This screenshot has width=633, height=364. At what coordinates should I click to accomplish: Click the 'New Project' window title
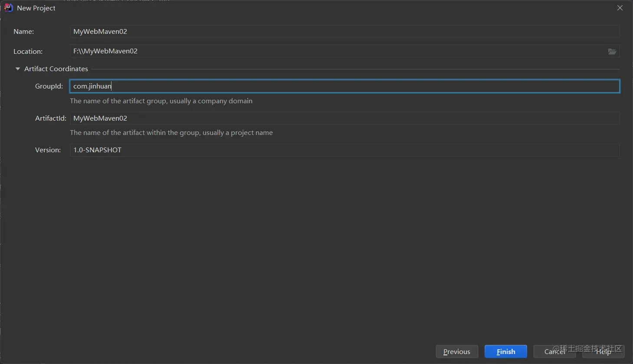(36, 8)
